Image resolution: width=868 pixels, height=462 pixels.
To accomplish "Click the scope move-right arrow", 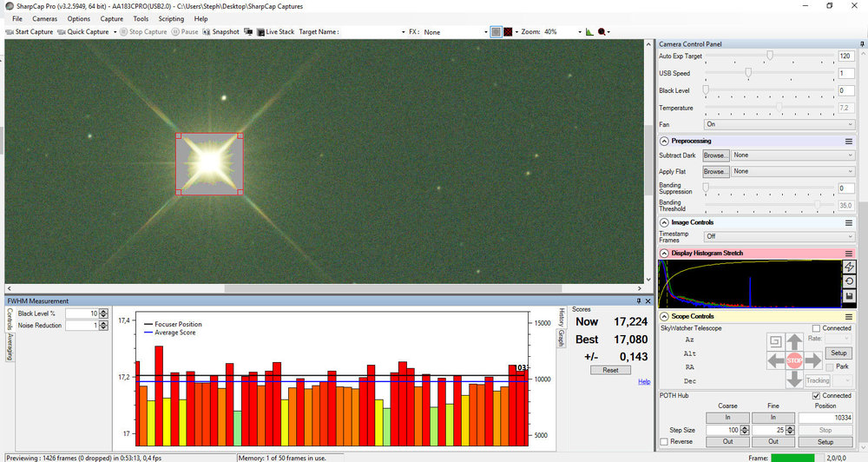I will pos(813,360).
